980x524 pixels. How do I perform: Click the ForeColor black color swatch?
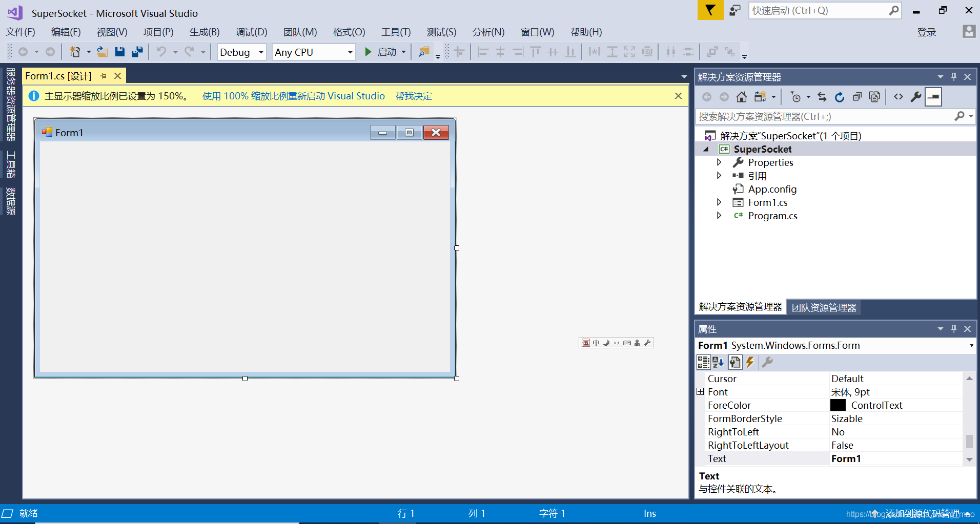pos(838,405)
